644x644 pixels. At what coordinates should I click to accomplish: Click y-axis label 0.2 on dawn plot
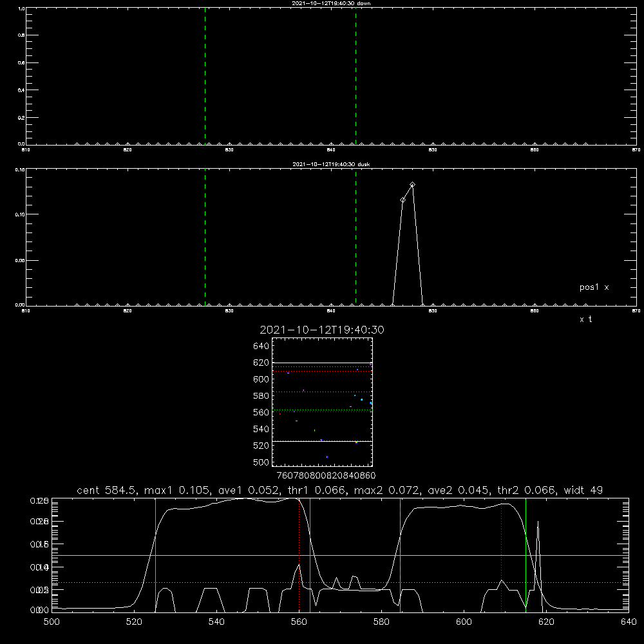[21, 118]
